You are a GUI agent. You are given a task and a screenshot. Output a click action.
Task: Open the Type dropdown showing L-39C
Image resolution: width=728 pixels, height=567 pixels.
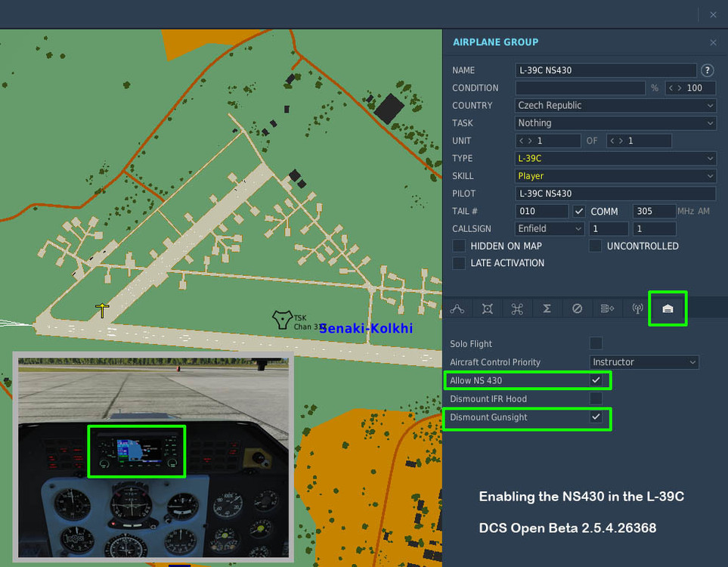point(615,158)
